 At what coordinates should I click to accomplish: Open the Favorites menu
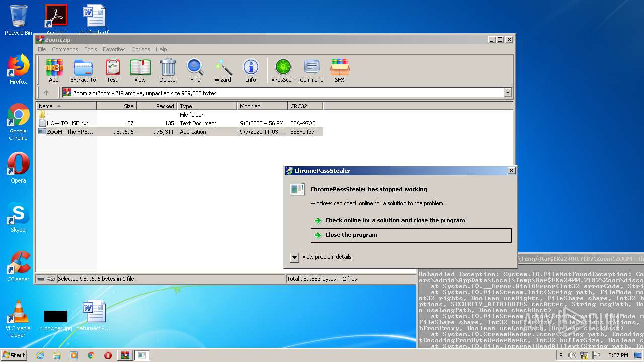[114, 49]
